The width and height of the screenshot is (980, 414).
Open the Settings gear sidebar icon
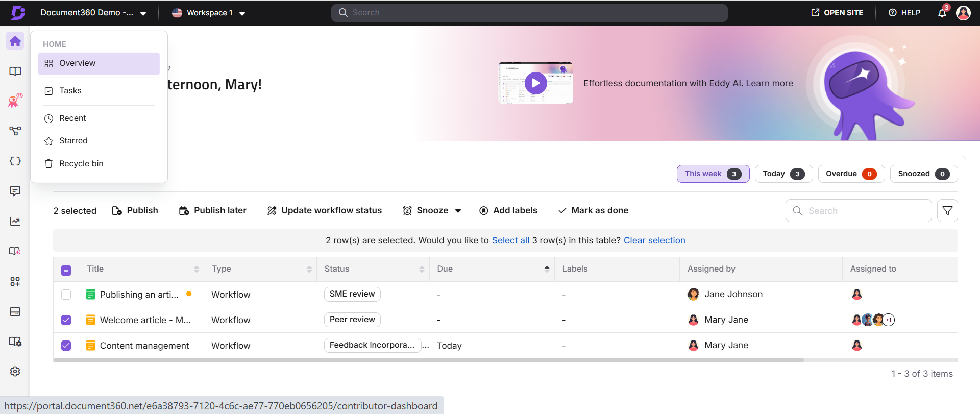pyautogui.click(x=15, y=371)
